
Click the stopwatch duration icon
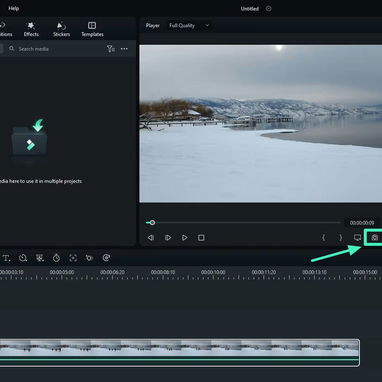point(56,258)
